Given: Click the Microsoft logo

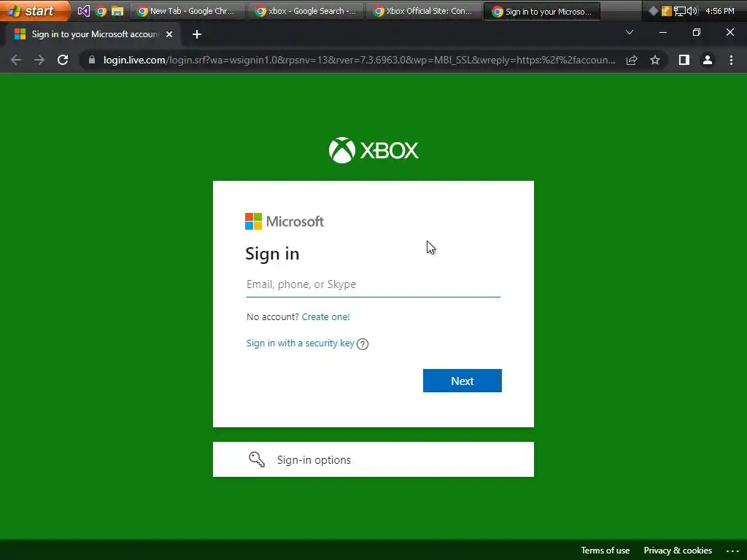Looking at the screenshot, I should click(285, 222).
